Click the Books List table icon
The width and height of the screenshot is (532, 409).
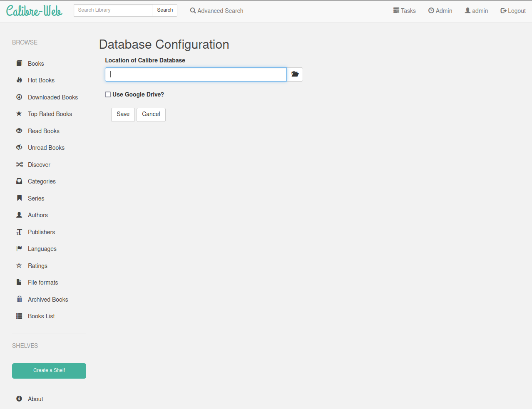(19, 316)
